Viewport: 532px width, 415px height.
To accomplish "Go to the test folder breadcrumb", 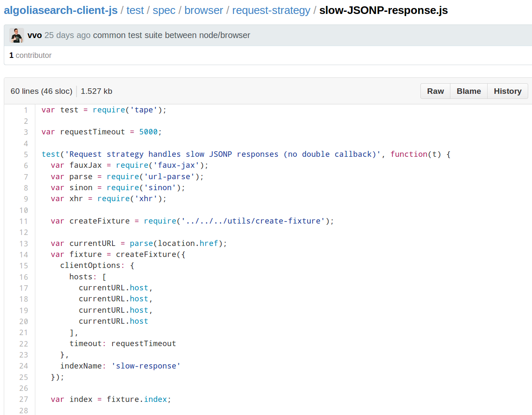I will coord(135,10).
